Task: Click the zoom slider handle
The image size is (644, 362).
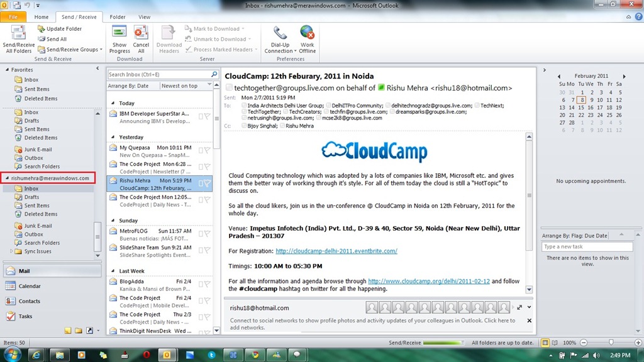Action: pyautogui.click(x=611, y=343)
